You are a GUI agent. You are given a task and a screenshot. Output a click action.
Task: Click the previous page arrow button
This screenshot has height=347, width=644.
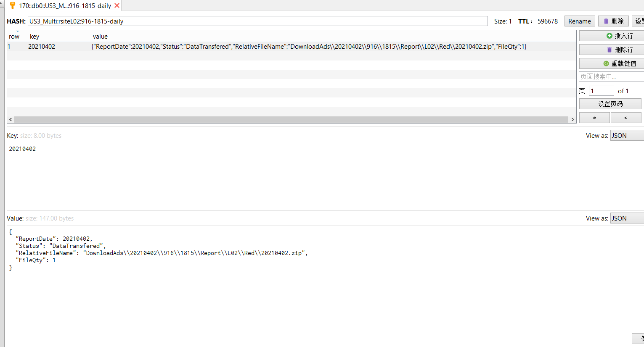[x=594, y=117]
